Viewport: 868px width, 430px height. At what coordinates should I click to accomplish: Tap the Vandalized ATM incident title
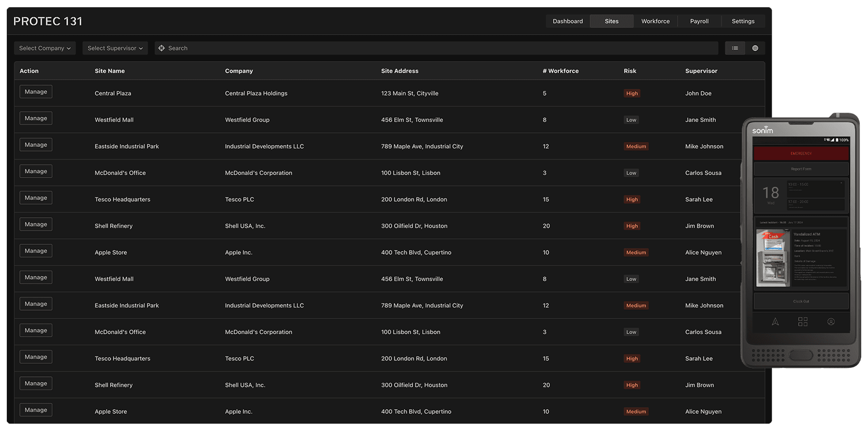pos(807,234)
